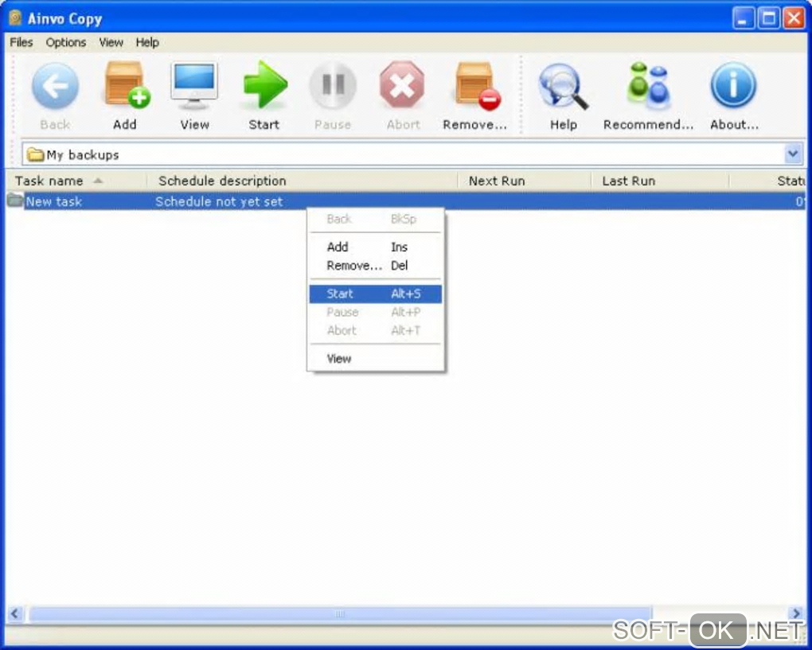The height and width of the screenshot is (650, 812).
Task: Start the task with green arrow icon
Action: (265, 85)
